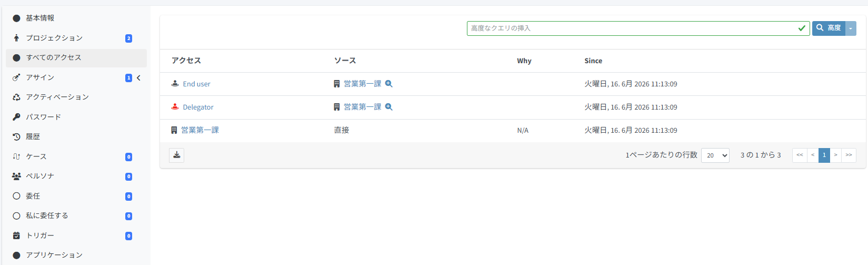868x265 pixels.
Task: Go to last page with >> button
Action: tap(849, 155)
